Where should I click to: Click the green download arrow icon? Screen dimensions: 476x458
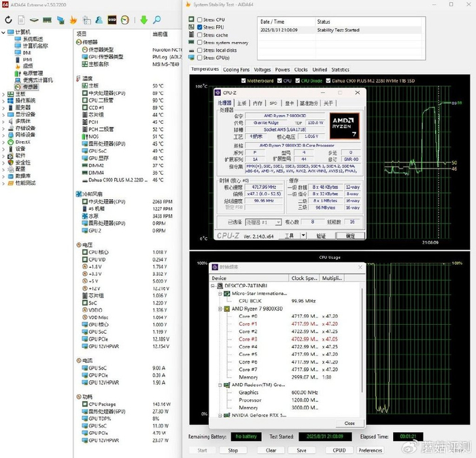143,20
